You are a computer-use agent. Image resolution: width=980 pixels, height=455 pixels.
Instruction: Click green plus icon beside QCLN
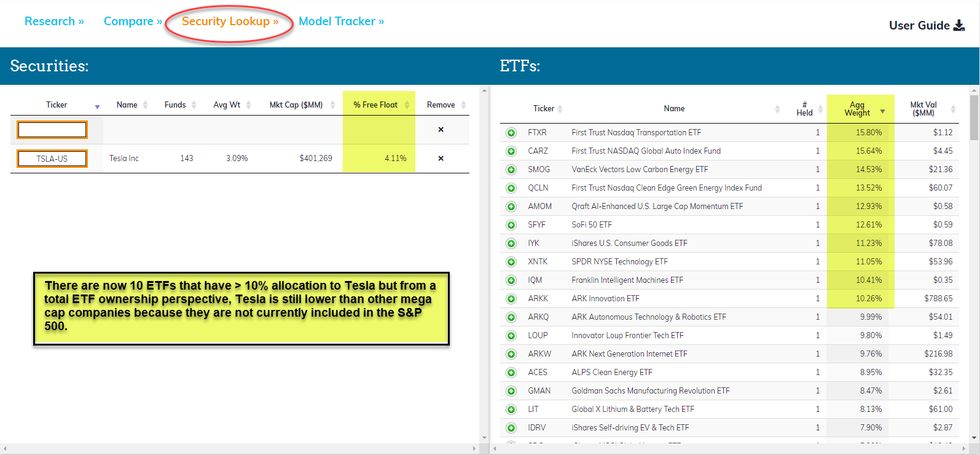click(511, 188)
